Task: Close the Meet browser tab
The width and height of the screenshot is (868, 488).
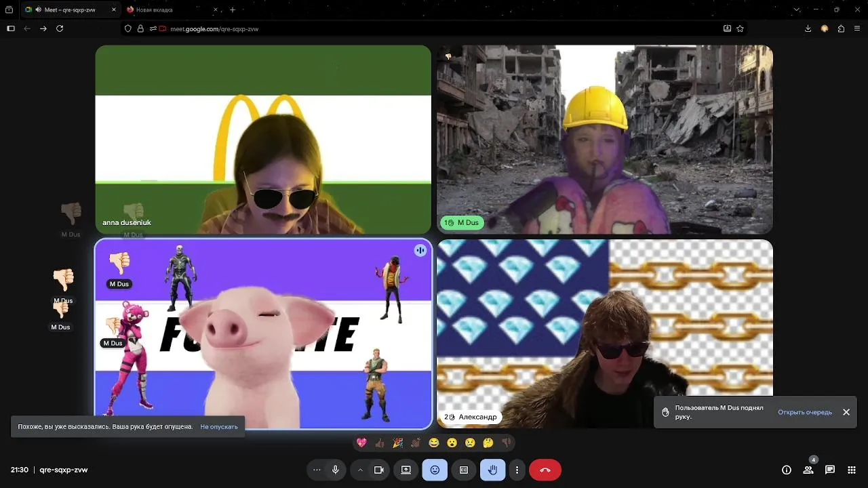Action: 113,9
